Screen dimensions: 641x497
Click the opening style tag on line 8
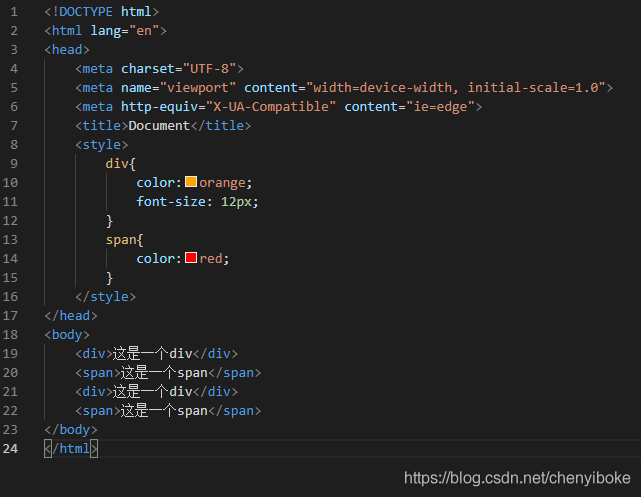pyautogui.click(x=102, y=145)
